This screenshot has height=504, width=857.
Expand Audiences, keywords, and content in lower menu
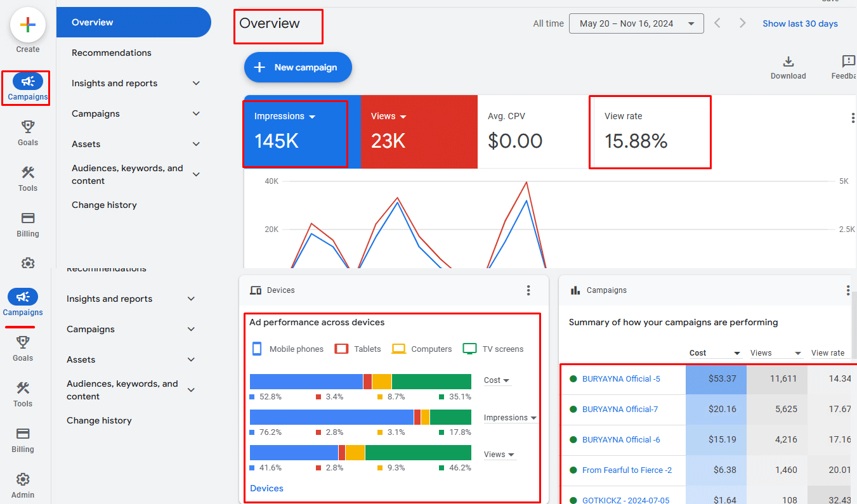tap(191, 390)
